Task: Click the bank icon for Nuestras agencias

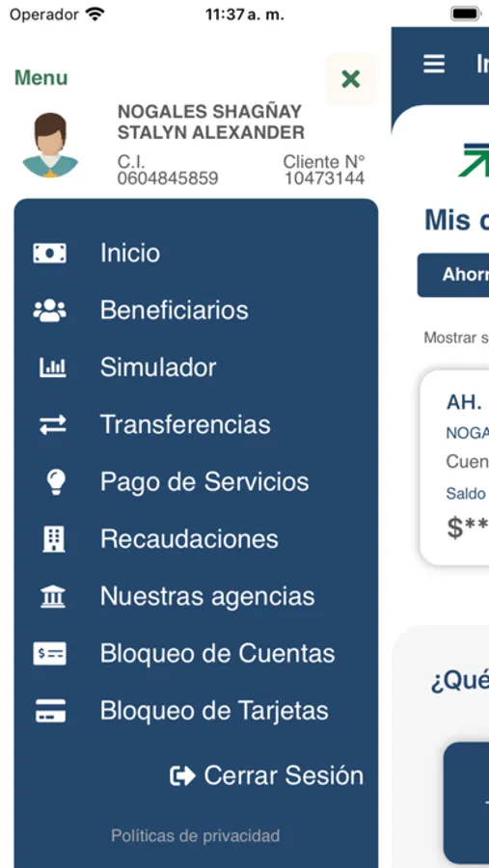Action: pos(53,597)
